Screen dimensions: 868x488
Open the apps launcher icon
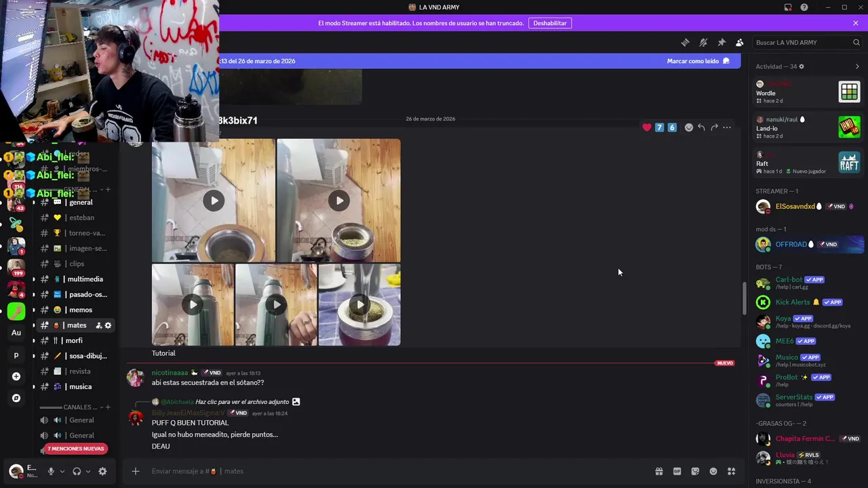[x=731, y=471]
